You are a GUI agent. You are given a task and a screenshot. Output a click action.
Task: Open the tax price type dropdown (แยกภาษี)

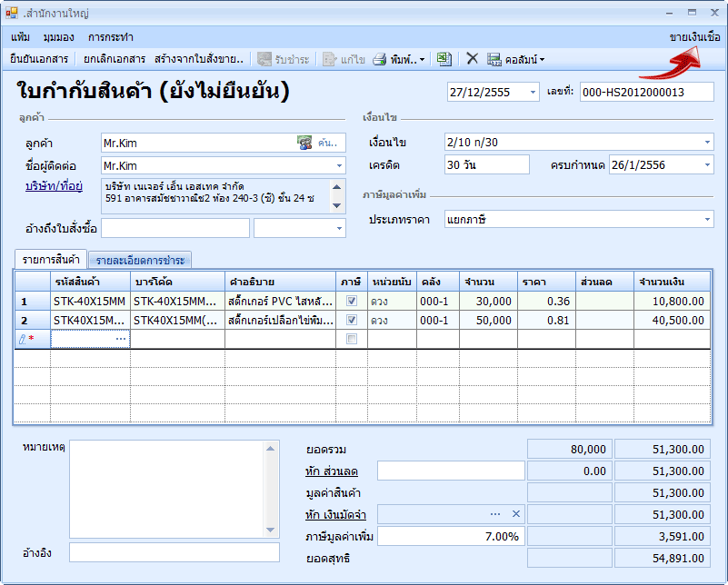coord(707,220)
